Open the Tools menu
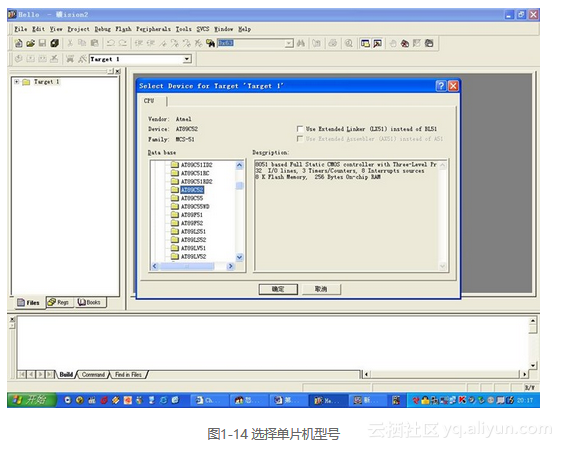This screenshot has height=449, width=563. click(x=183, y=29)
